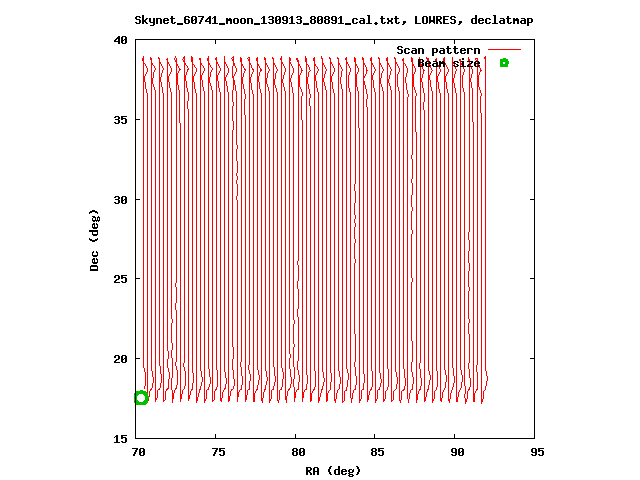
Task: Click the Dec axis tick label 25
Action: 120,279
